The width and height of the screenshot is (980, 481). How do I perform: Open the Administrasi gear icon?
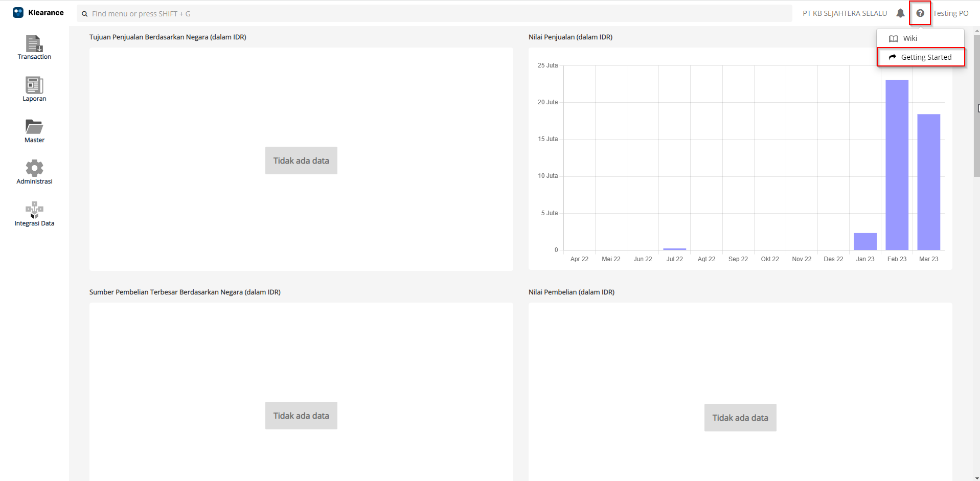(x=34, y=172)
